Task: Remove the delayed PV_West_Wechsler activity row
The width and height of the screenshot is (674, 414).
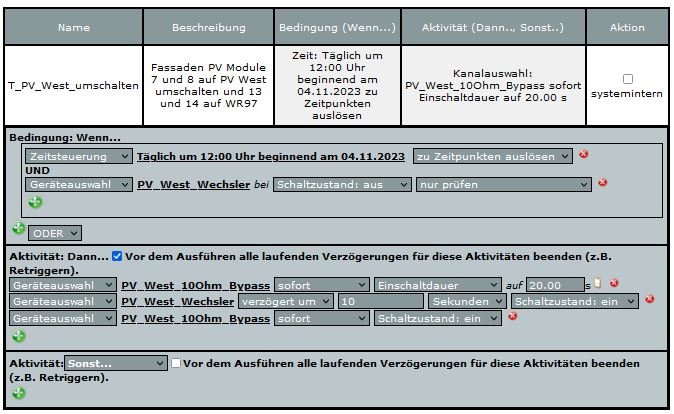Action: click(649, 300)
